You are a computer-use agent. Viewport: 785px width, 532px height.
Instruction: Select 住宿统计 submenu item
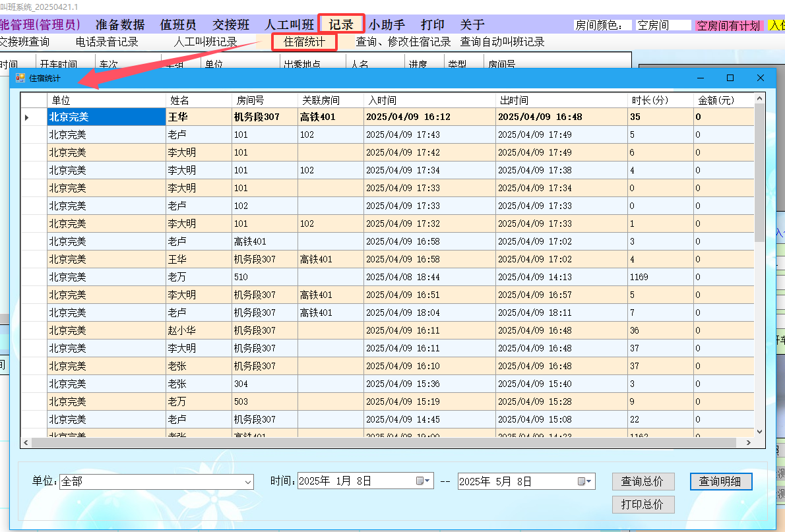tap(304, 42)
